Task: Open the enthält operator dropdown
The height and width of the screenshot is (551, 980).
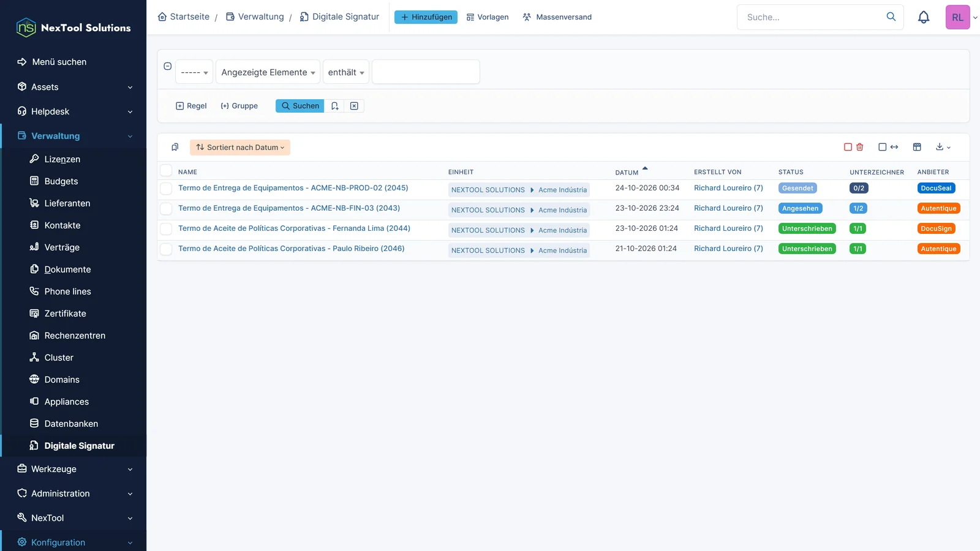Action: 346,72
